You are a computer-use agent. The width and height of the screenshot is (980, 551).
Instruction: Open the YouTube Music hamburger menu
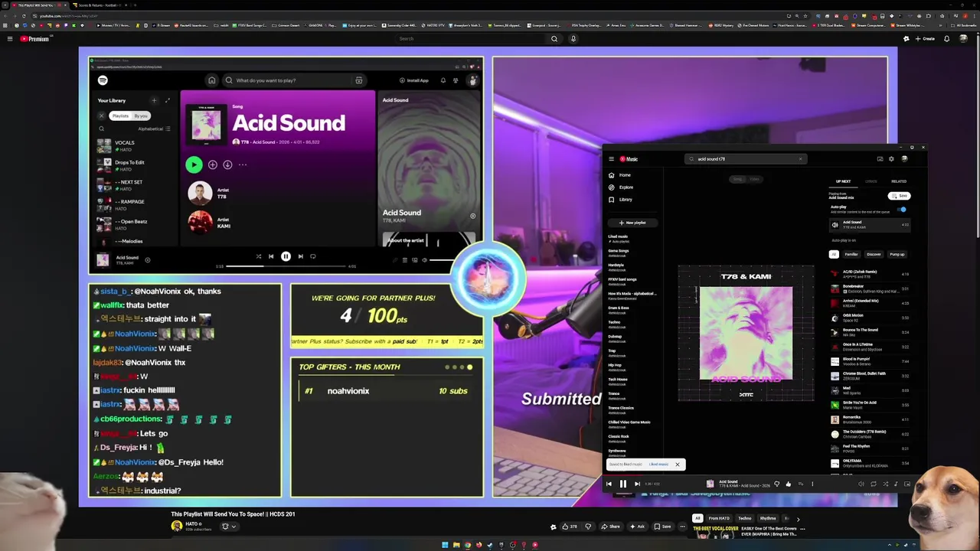click(x=611, y=159)
